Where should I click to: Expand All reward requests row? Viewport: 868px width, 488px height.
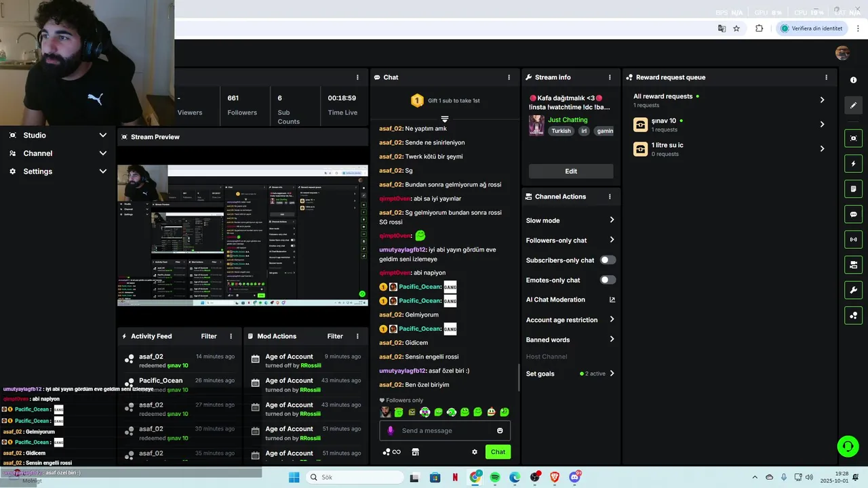(x=729, y=100)
